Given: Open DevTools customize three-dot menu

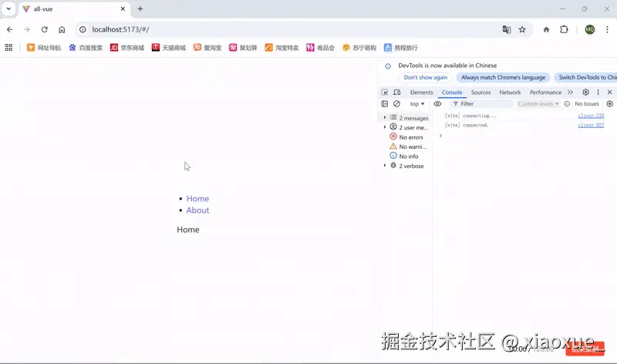Looking at the screenshot, I should point(598,92).
